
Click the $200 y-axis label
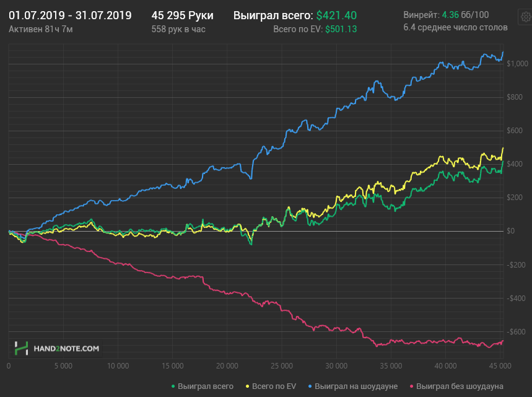(515, 198)
